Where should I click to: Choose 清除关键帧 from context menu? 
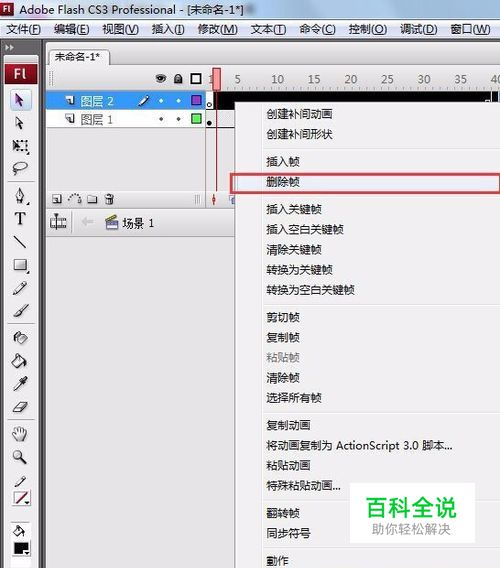click(294, 250)
